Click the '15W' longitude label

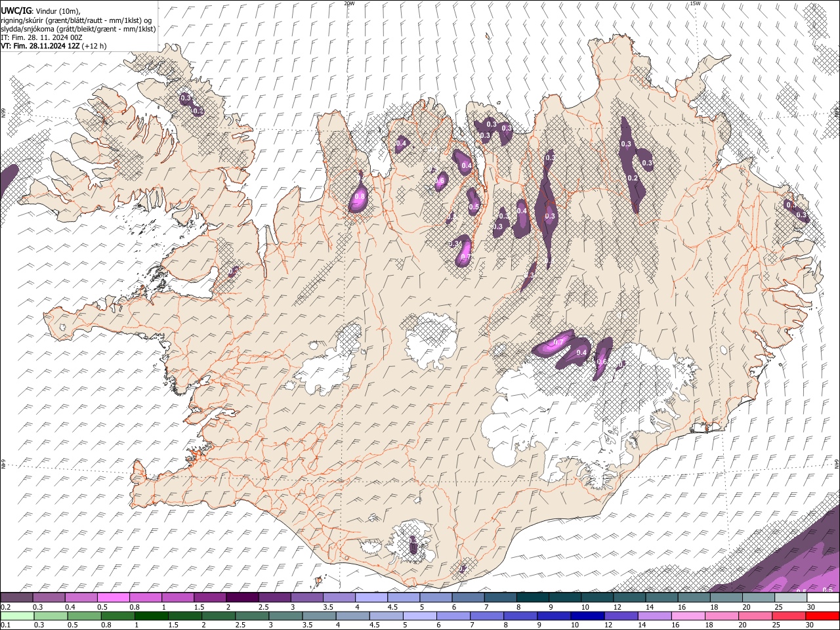(694, 3)
